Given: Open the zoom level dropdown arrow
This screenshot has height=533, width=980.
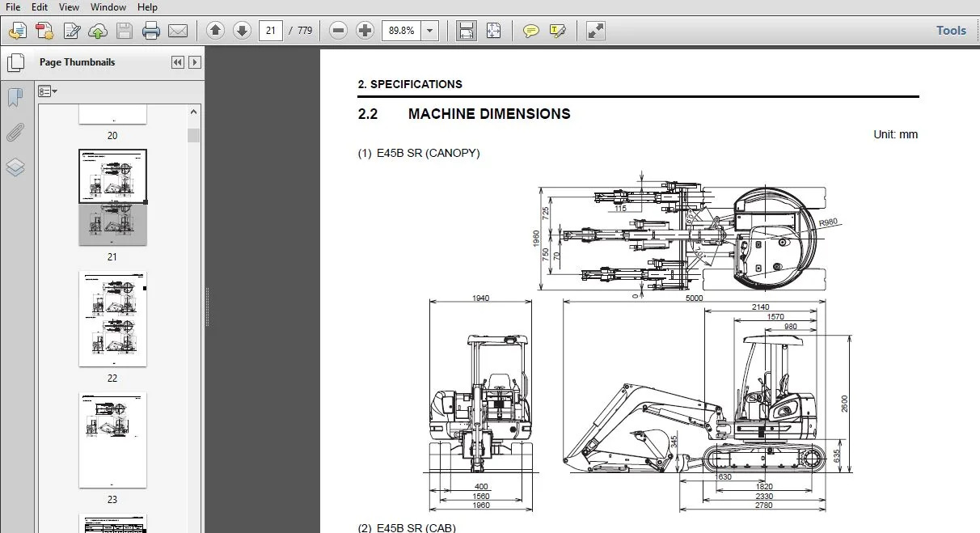Looking at the screenshot, I should click(429, 31).
